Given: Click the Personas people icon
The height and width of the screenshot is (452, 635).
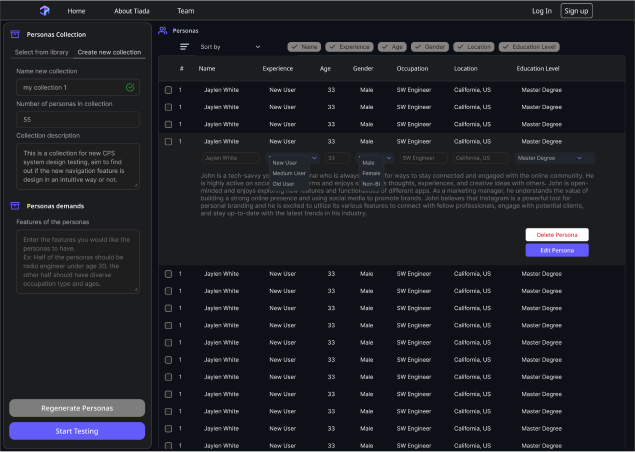Looking at the screenshot, I should 163,31.
